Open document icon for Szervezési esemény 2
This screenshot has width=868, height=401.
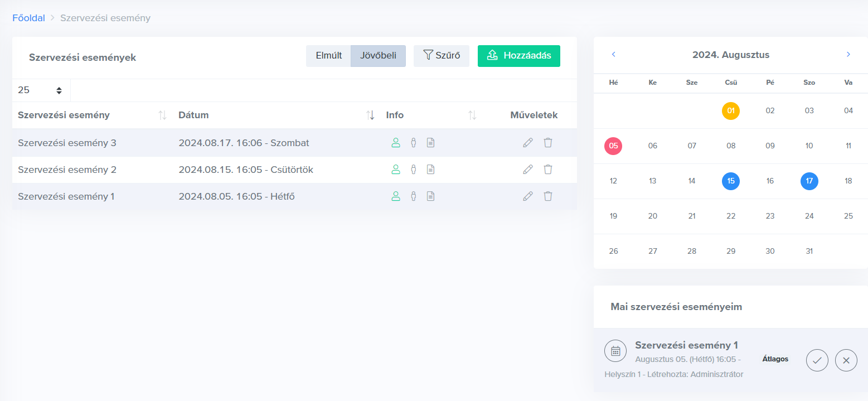[430, 170]
